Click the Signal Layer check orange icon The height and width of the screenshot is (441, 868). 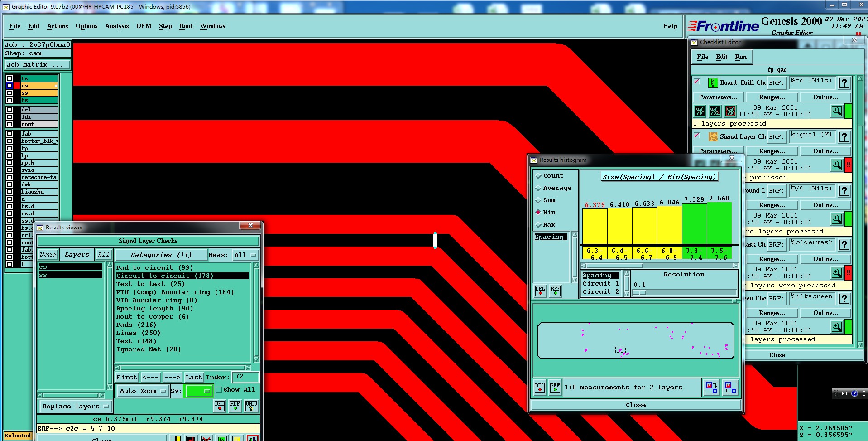[x=713, y=137]
